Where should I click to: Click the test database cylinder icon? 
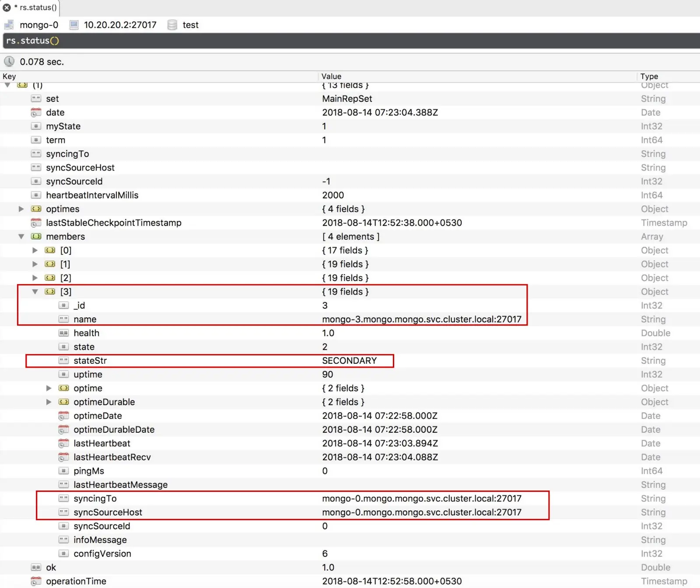(x=172, y=25)
